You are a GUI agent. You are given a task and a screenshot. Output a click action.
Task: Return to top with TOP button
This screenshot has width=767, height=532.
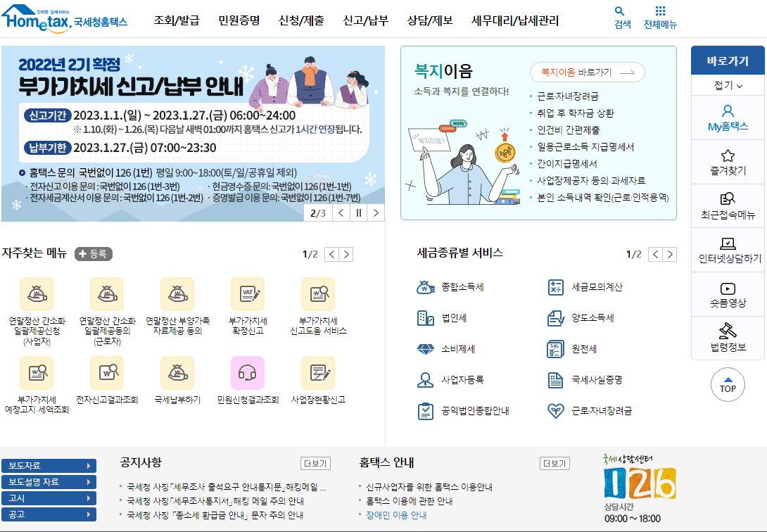click(728, 385)
